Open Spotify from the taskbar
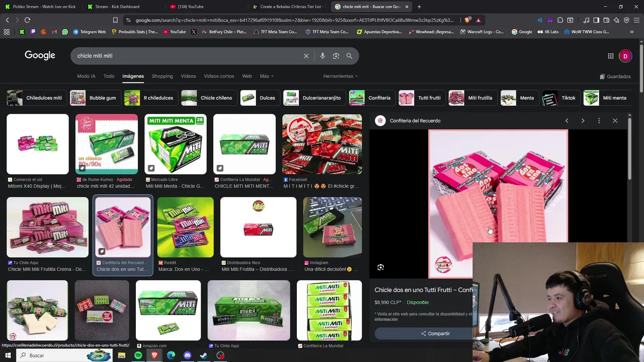 tap(138, 355)
